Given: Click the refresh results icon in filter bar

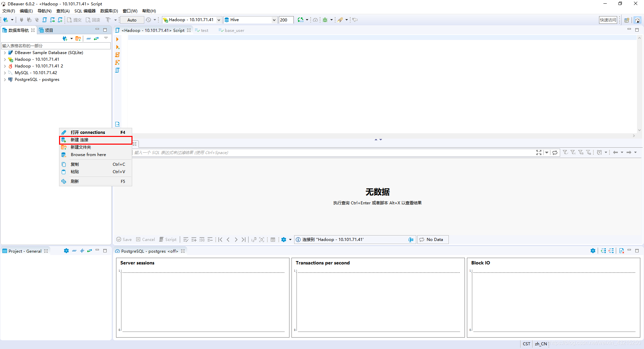Looking at the screenshot, I should pos(555,152).
